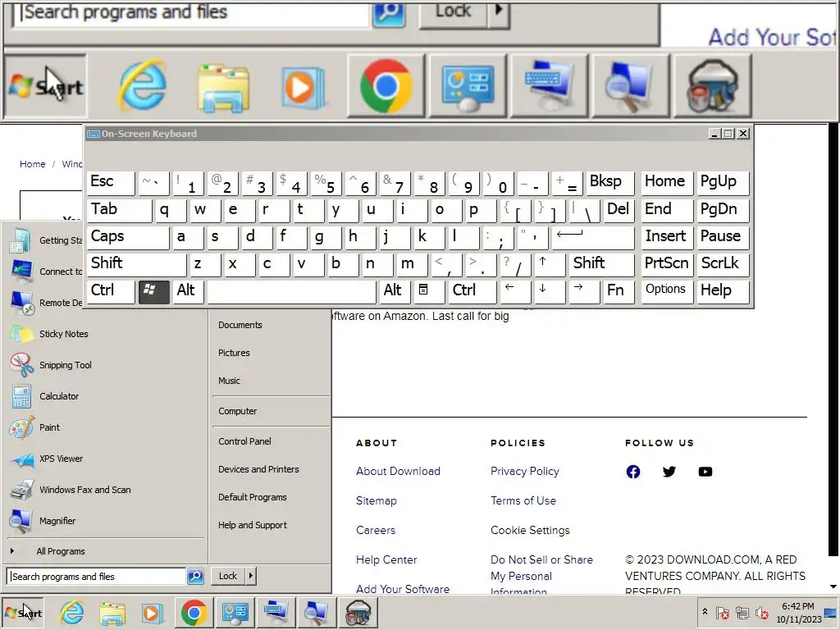The width and height of the screenshot is (840, 630).
Task: Open the Privacy Policy link
Action: pos(525,472)
